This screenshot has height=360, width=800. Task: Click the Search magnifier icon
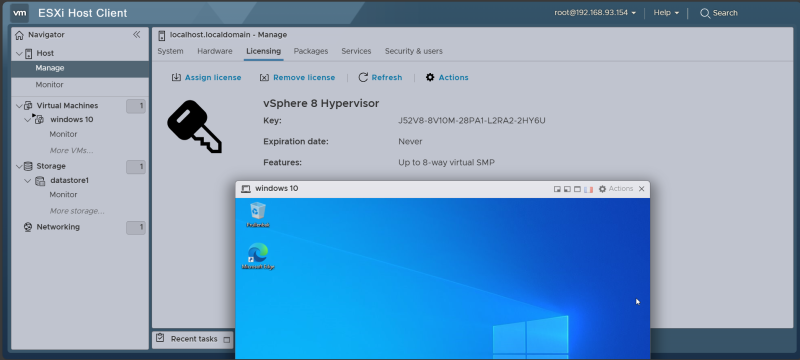(x=705, y=13)
